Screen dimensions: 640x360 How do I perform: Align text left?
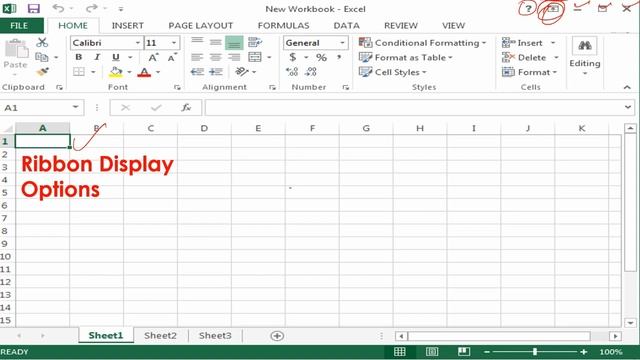click(x=197, y=57)
